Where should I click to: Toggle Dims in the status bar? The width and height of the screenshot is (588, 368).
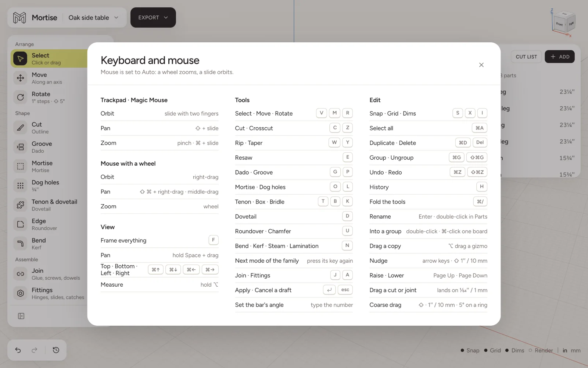tap(515, 350)
